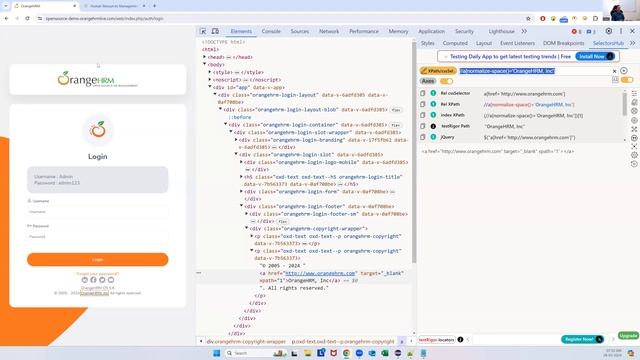Open the Sources tab
The height and width of the screenshot is (360, 640).
point(300,31)
